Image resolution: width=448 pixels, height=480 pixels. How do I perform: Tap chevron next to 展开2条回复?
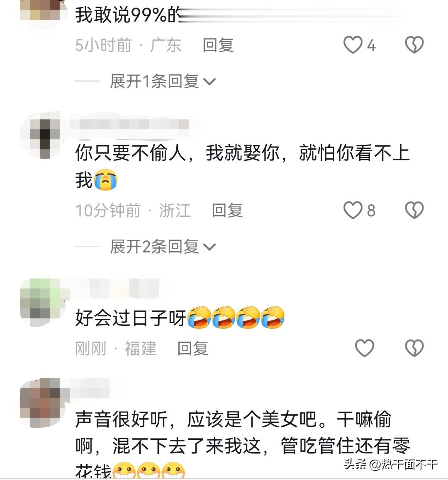tap(209, 247)
